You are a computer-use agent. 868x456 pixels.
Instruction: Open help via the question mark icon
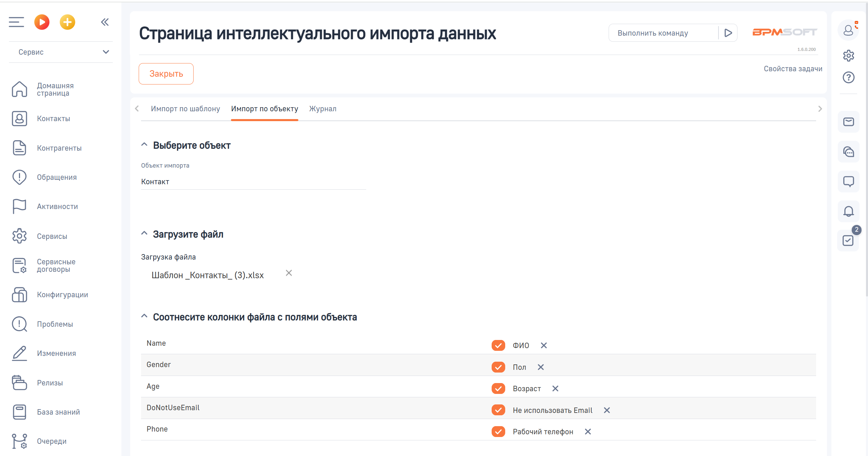click(x=848, y=77)
